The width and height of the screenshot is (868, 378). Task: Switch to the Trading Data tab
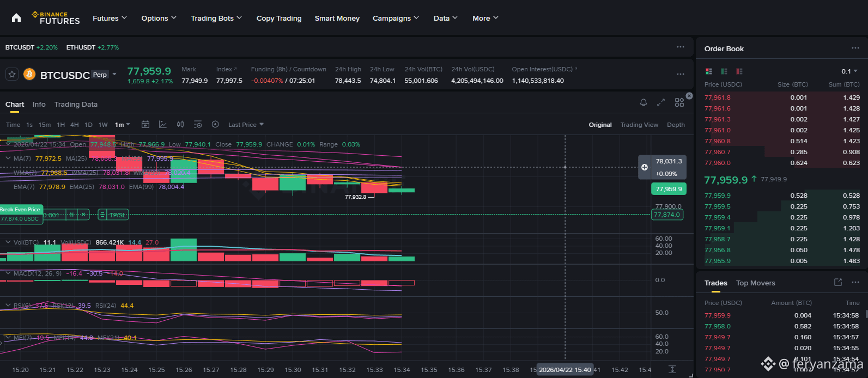(x=76, y=104)
